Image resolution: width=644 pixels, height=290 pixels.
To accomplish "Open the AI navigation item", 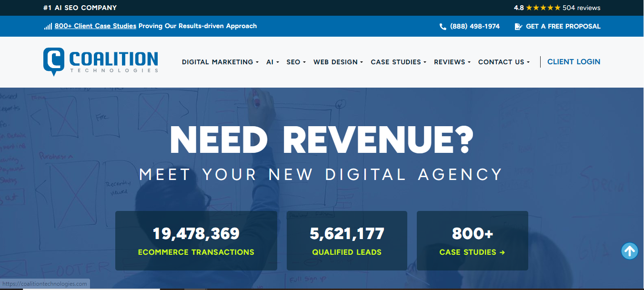I will (272, 62).
